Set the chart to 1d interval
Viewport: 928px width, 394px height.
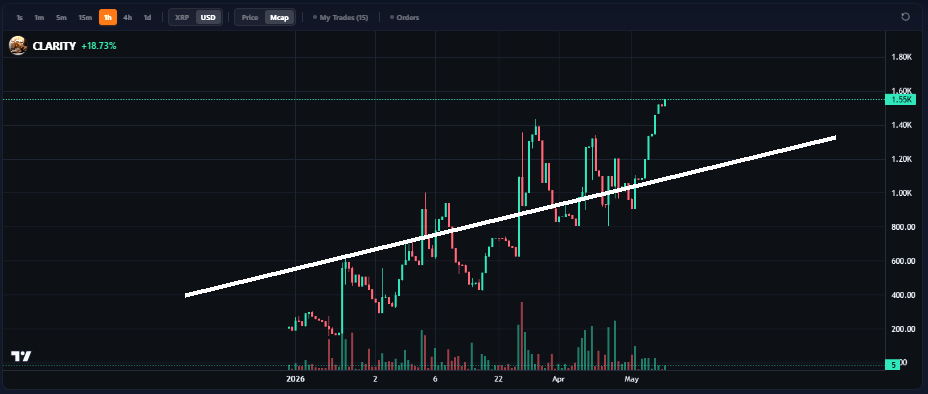[147, 17]
